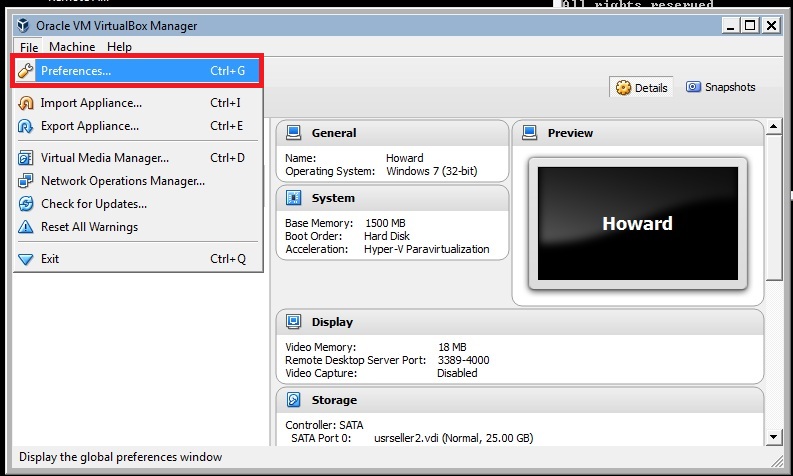Image resolution: width=793 pixels, height=476 pixels.
Task: Click the "Controller: SATA" storage line
Action: (324, 425)
